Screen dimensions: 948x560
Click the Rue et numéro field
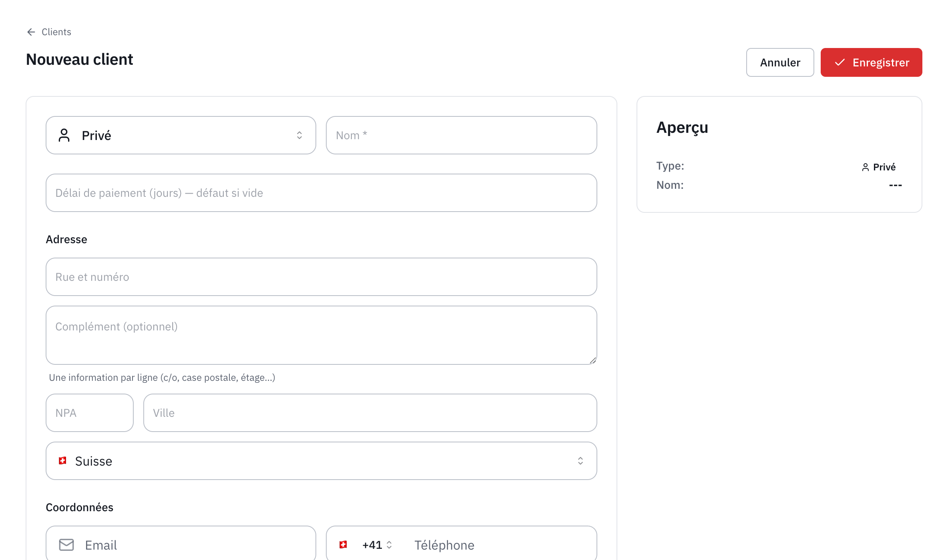tap(321, 277)
